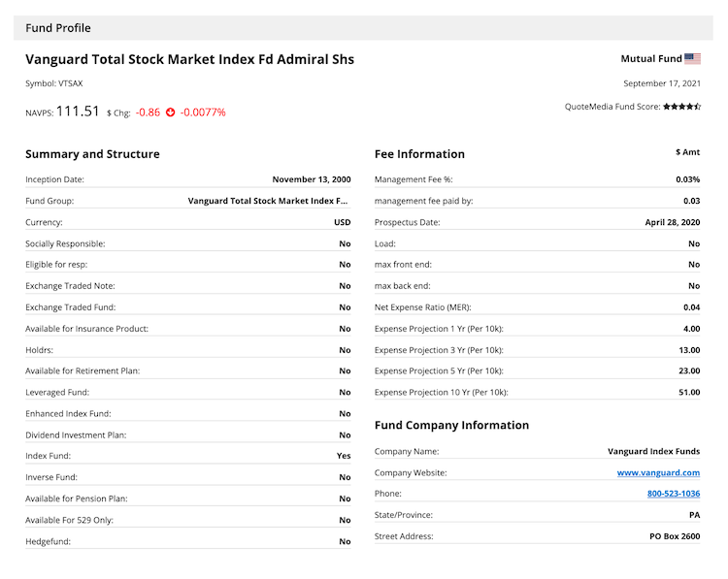
Task: Click the QuoteMedia Fund Score star rating
Action: 681,107
